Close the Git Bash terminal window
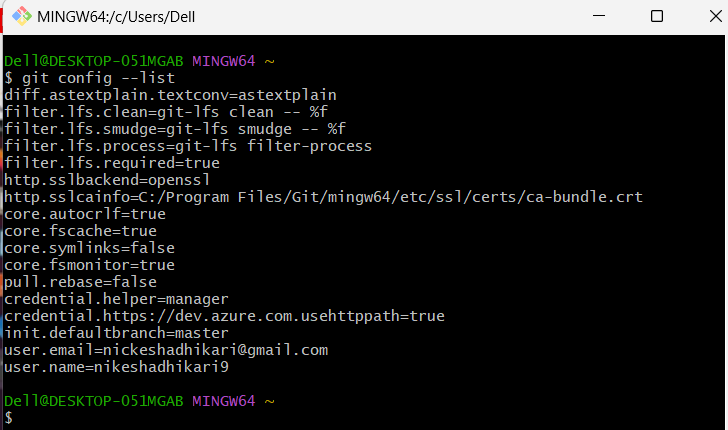Viewport: 728px width, 430px height. coord(716,16)
